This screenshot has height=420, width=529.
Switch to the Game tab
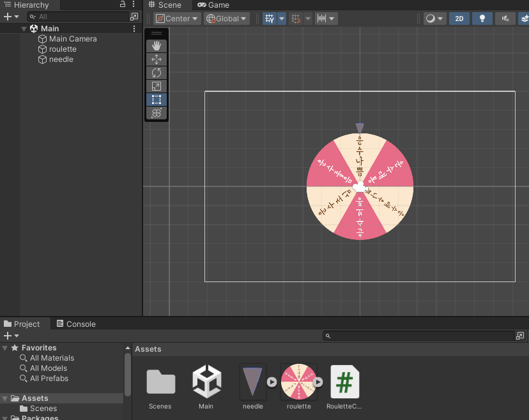(x=213, y=4)
